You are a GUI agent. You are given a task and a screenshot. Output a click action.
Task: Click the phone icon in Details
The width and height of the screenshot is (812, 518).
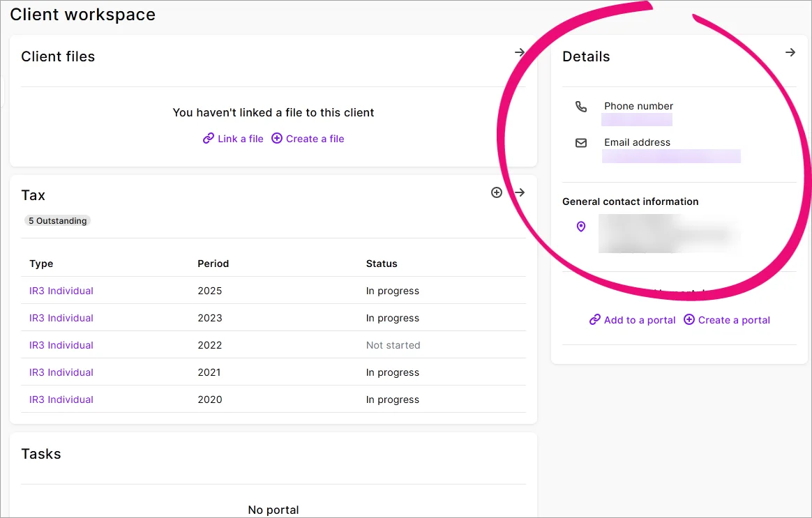coord(581,107)
